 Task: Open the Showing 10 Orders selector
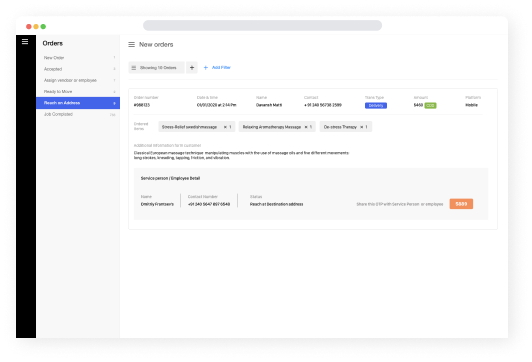pos(156,68)
